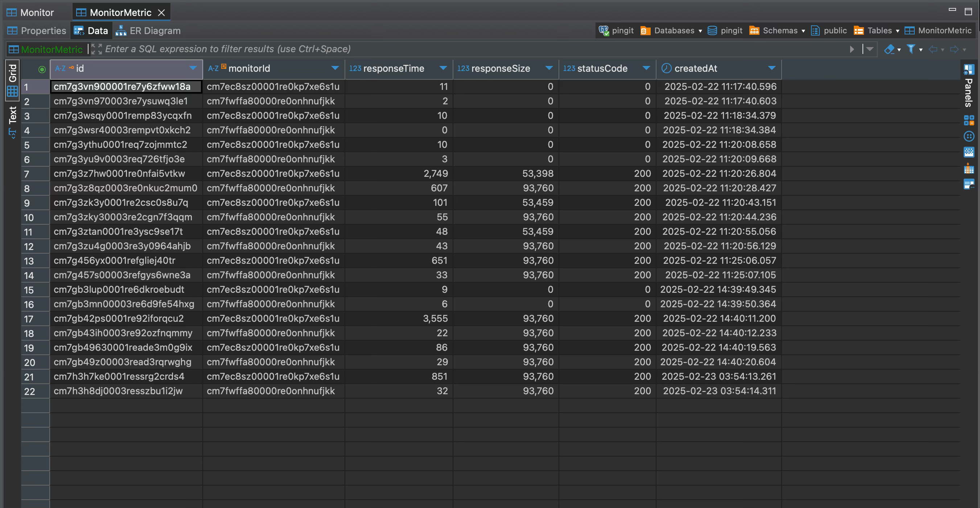The height and width of the screenshot is (508, 980).
Task: Toggle record mode green circle
Action: (42, 70)
